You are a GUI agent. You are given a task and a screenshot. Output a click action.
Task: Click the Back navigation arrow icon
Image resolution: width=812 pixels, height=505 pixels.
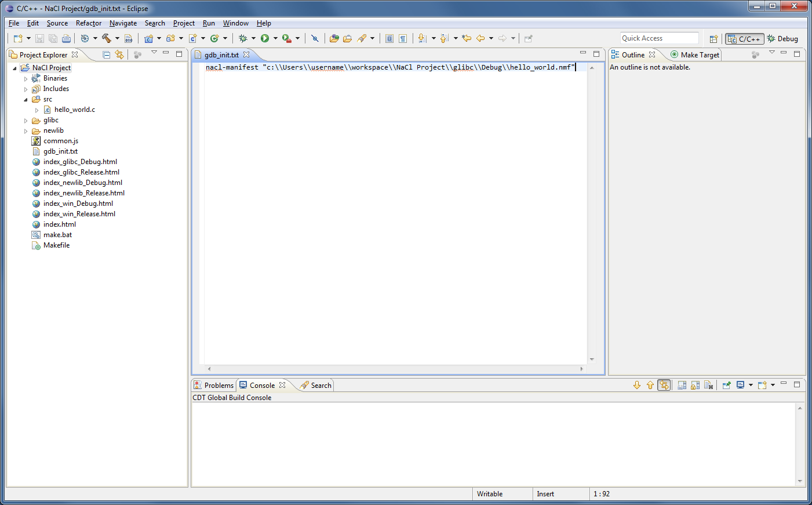coord(480,39)
